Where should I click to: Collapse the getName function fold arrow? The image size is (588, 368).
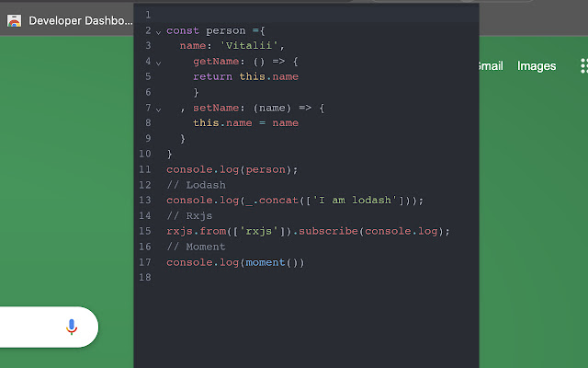point(158,63)
